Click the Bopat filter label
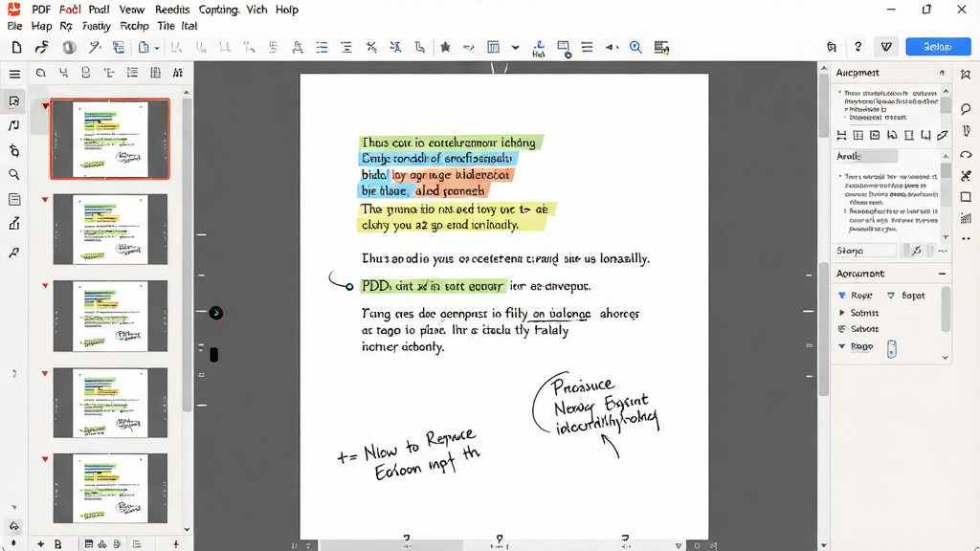This screenshot has height=551, width=980. click(913, 296)
